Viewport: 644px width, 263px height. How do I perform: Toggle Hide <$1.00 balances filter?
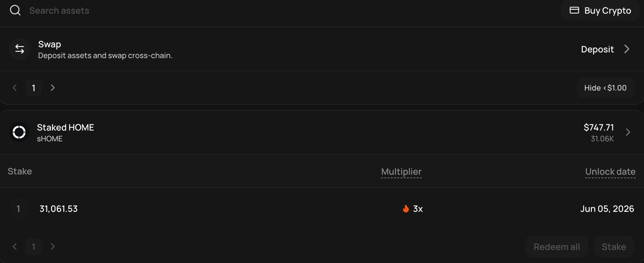(605, 88)
